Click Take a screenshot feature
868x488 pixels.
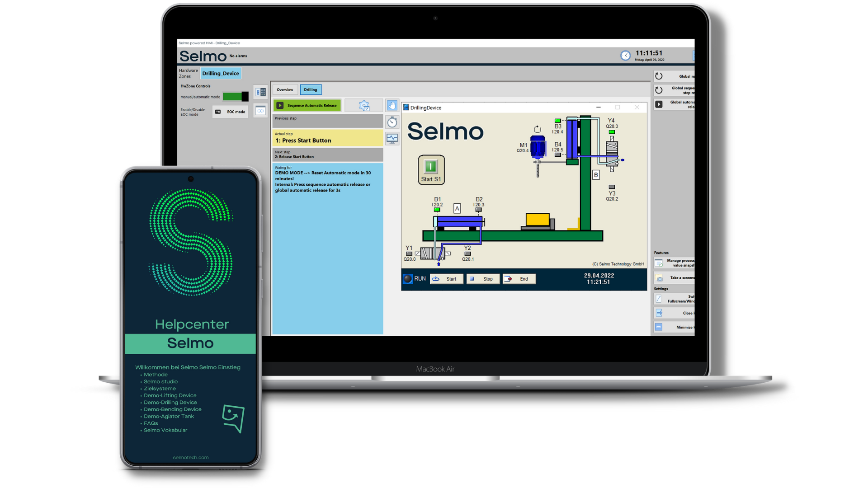674,278
